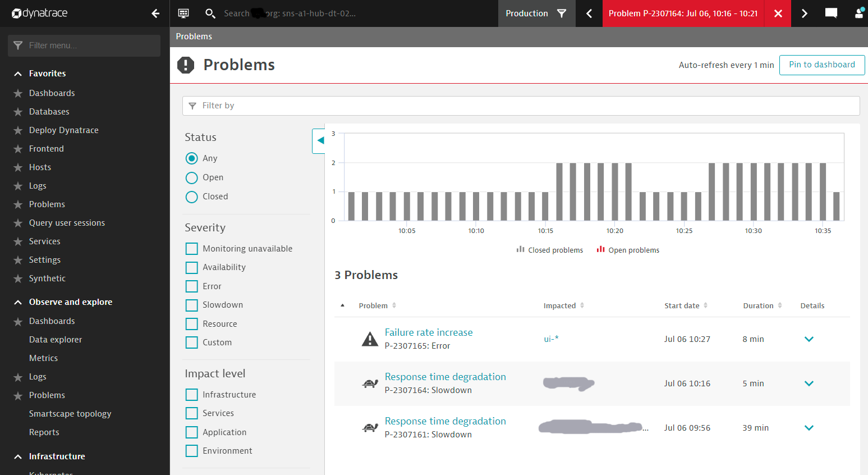This screenshot has width=868, height=475.
Task: Expand details for Failure rate increase problem
Action: point(809,339)
